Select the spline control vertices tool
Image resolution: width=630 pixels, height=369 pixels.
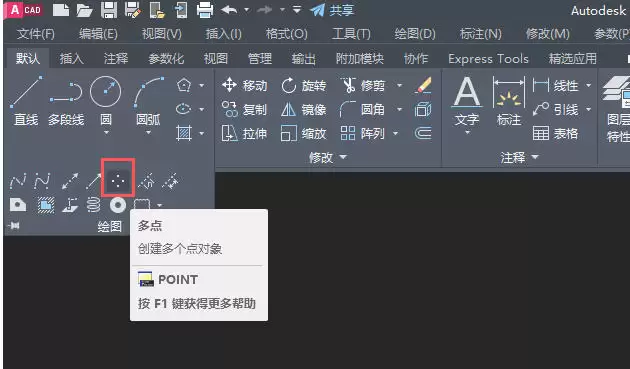[42, 181]
